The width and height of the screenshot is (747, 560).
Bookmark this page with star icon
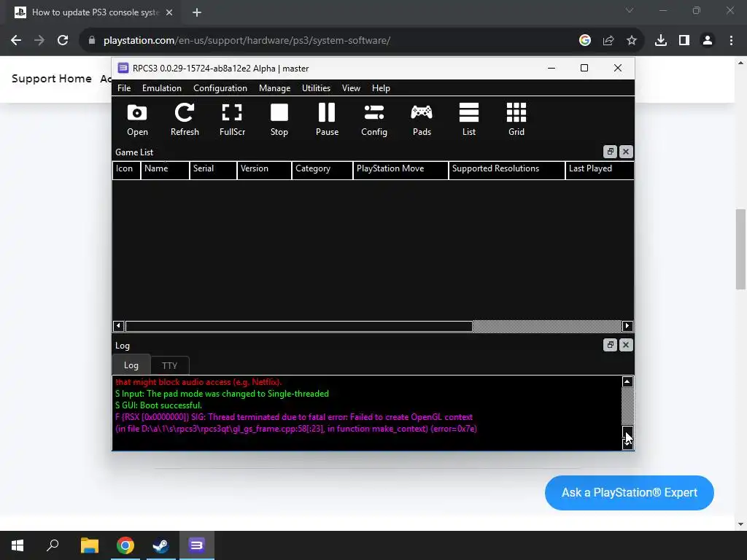point(631,41)
